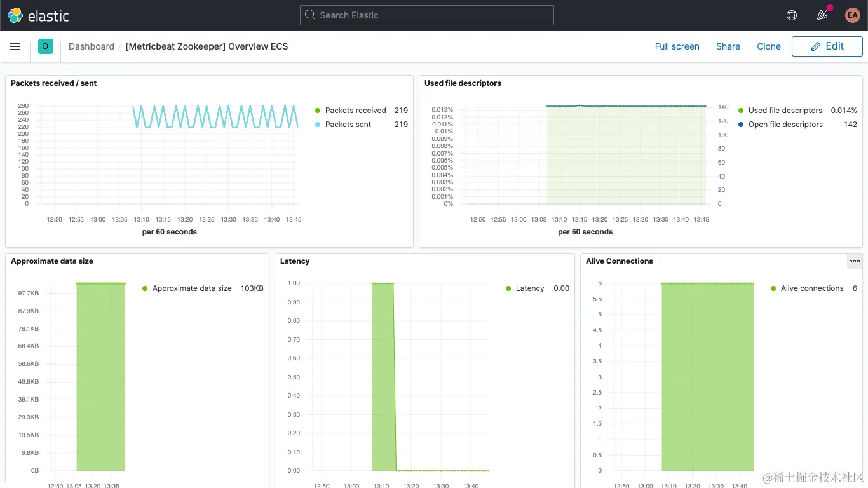Click inside the Search Elastic input field

[426, 15]
